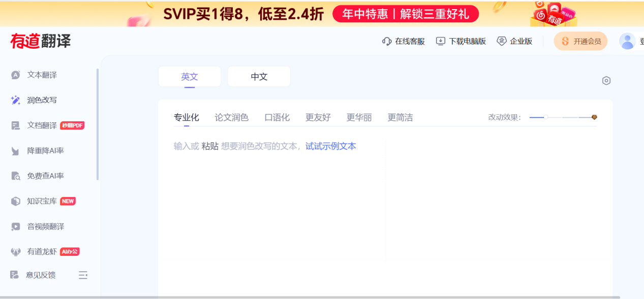
Task: Click the 企业版 link
Action: coord(521,41)
